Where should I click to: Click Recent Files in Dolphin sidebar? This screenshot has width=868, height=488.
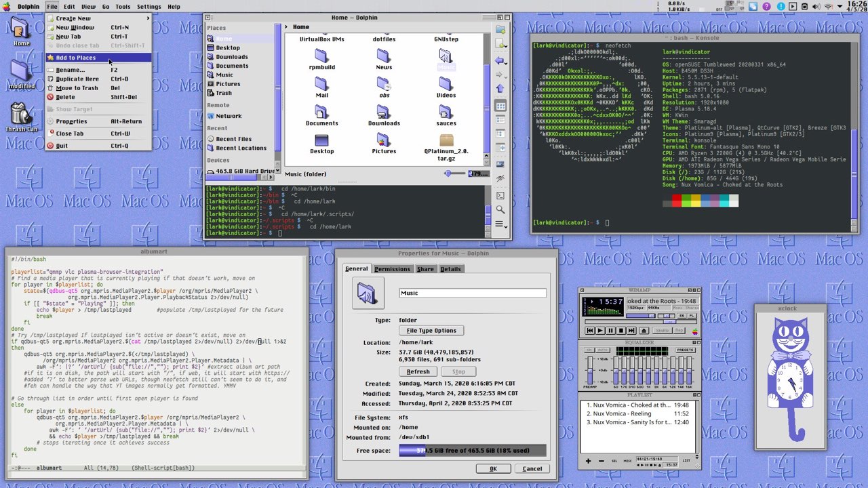point(233,139)
